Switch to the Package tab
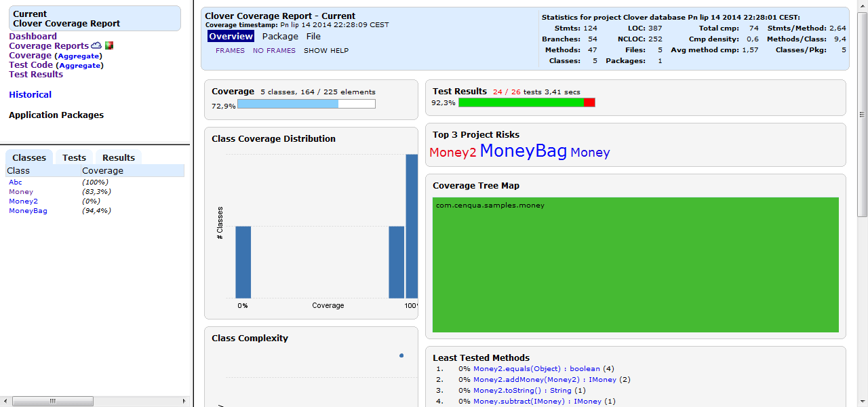The height and width of the screenshot is (407, 868). (x=279, y=36)
